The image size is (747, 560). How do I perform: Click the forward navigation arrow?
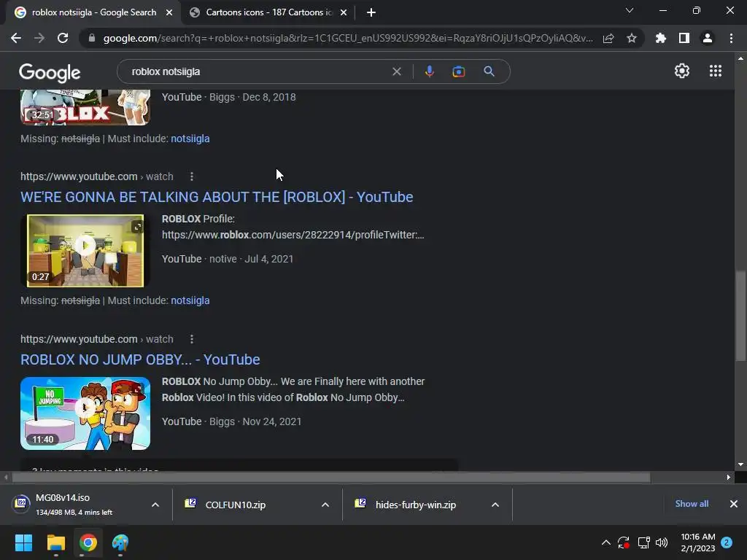[39, 38]
